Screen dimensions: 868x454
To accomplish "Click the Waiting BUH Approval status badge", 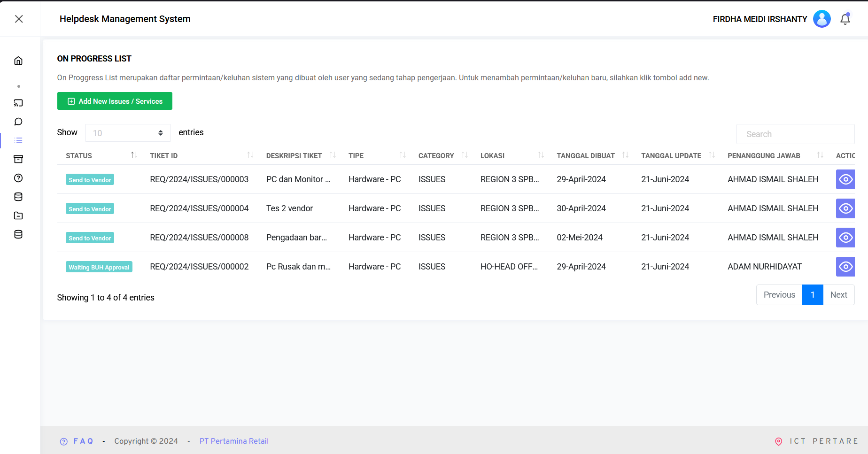I will pyautogui.click(x=99, y=267).
